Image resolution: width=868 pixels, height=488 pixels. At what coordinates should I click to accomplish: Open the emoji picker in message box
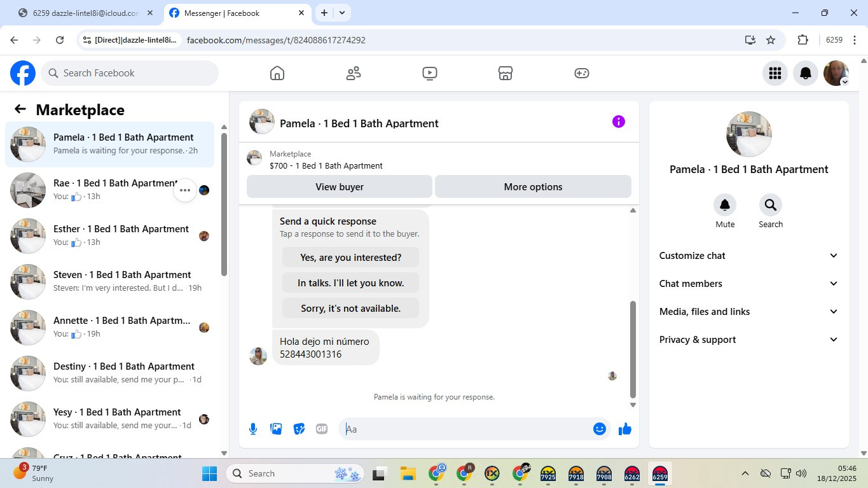(x=599, y=429)
